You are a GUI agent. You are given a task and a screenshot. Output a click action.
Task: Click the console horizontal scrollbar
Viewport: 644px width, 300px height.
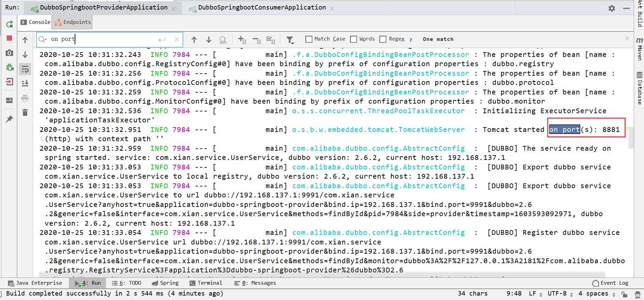pyautogui.click(x=322, y=274)
